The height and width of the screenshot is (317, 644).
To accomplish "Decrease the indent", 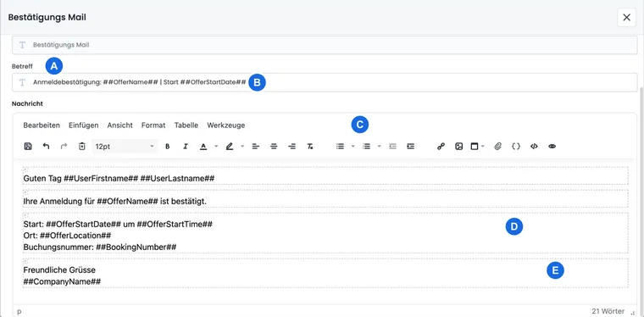I will pyautogui.click(x=392, y=146).
